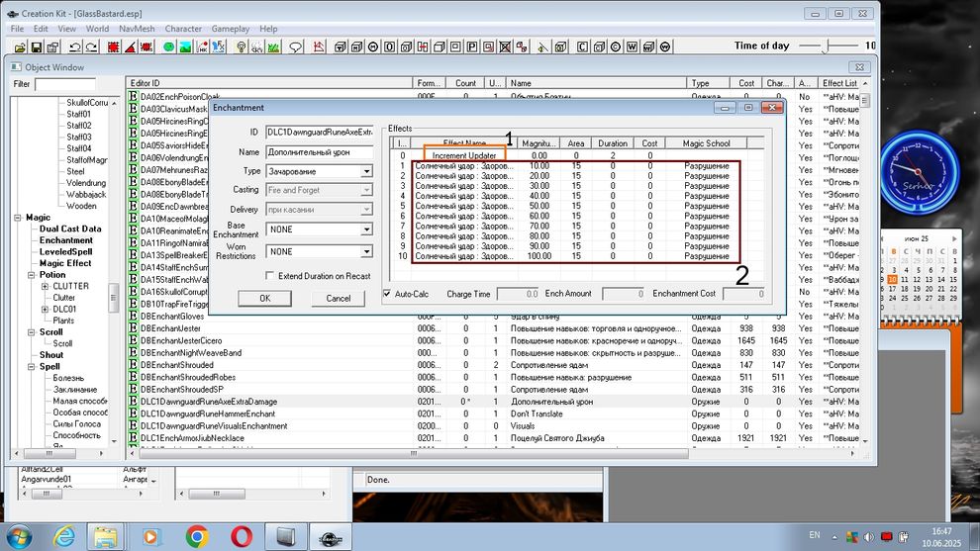980x551 pixels.
Task: Click the light bulb toolbar icon
Action: click(x=243, y=46)
